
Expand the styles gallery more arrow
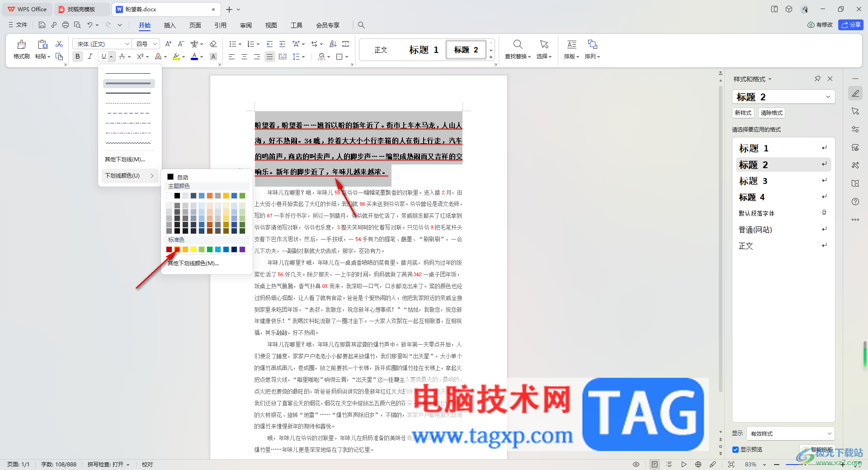pos(491,57)
